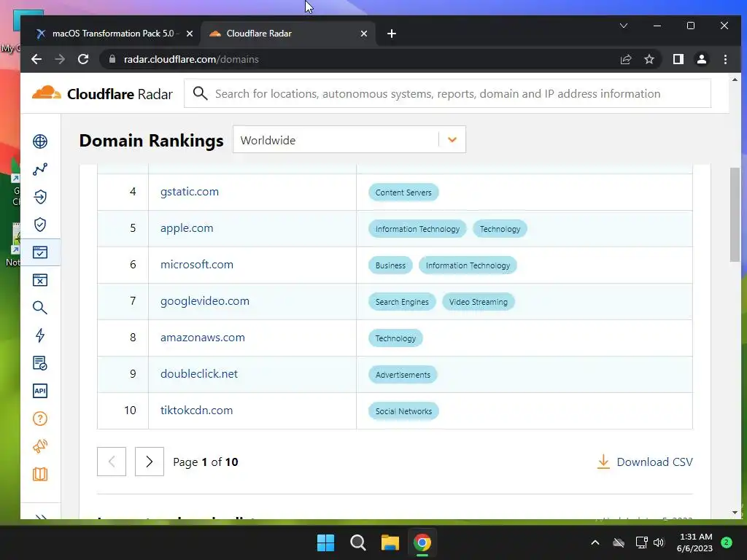Open the megaphone announcements icon
The image size is (747, 560).
click(x=40, y=446)
